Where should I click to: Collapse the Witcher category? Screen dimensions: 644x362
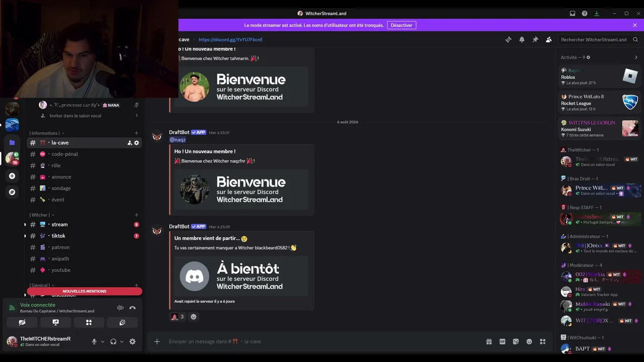42,215
